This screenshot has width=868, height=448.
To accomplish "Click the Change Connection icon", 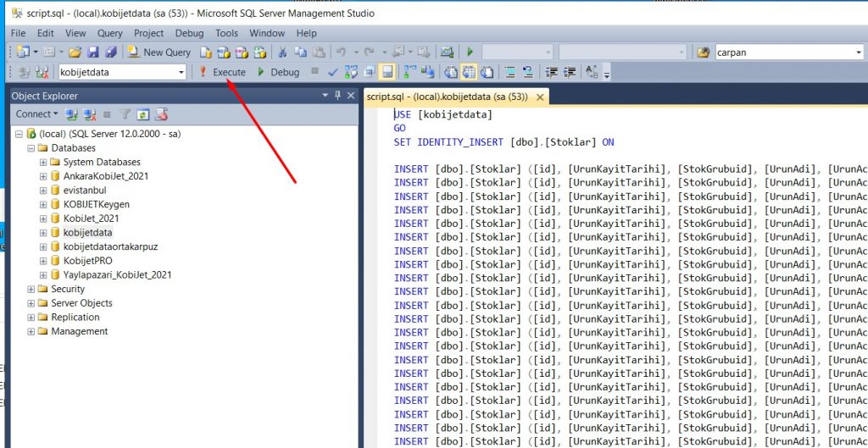I will (42, 72).
